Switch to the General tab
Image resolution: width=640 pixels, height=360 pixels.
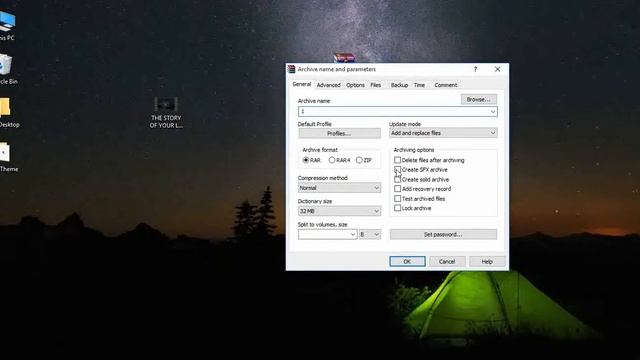302,84
